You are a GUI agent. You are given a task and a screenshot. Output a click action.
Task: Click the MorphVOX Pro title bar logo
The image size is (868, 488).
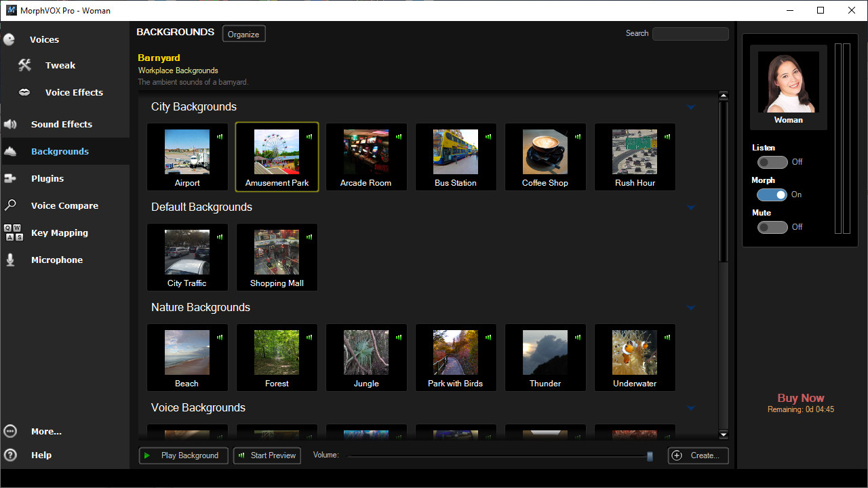[x=12, y=10]
